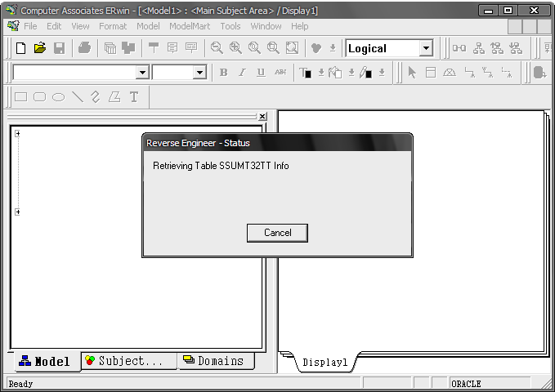The height and width of the screenshot is (392, 555).
Task: Click the Italic formatting icon
Action: point(242,73)
